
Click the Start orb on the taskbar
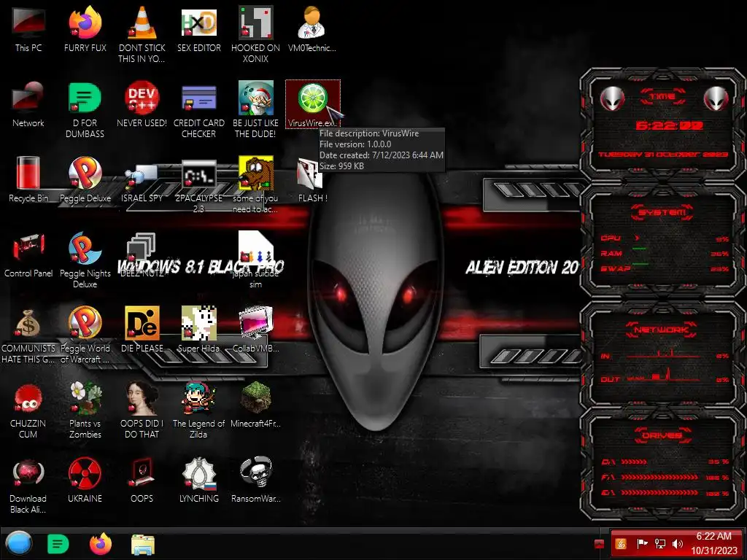pos(18,543)
